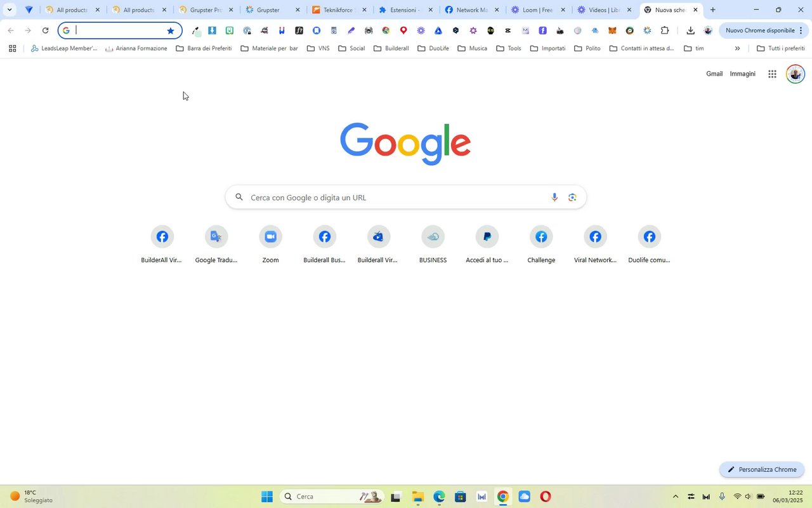Switch to the Network Ma Facebook tab
The width and height of the screenshot is (812, 508).
pyautogui.click(x=472, y=10)
